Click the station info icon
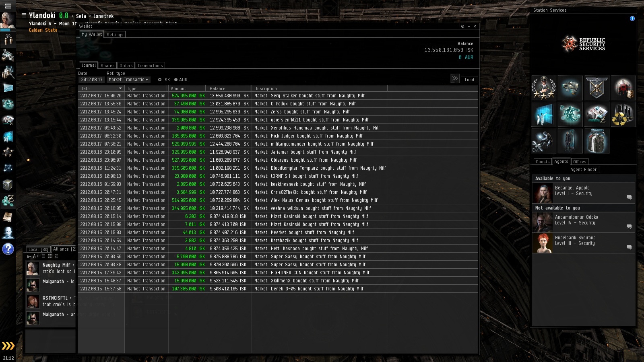Viewport: 644px width, 362px height. click(x=632, y=19)
